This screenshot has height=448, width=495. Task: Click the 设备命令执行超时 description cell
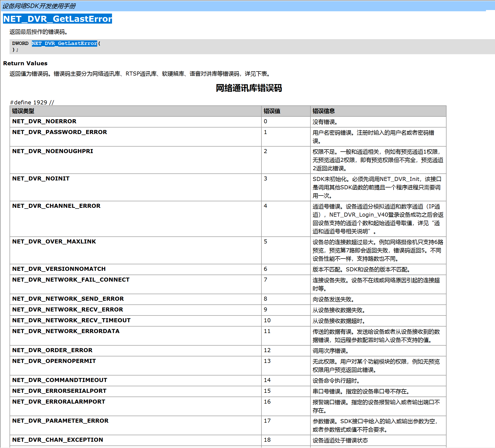click(378, 380)
